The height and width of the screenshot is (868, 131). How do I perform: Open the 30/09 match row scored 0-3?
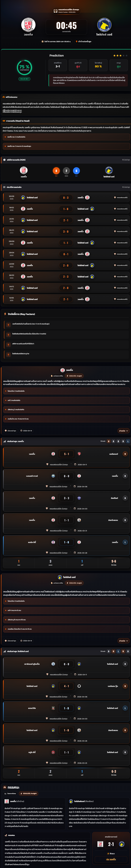coord(65,197)
